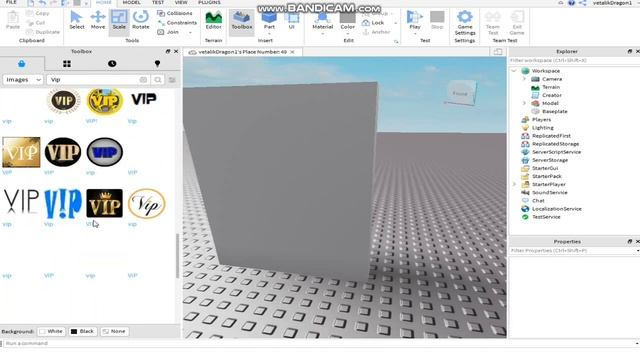640x360 pixels.
Task: Set Toolbox background to White
Action: click(51, 331)
